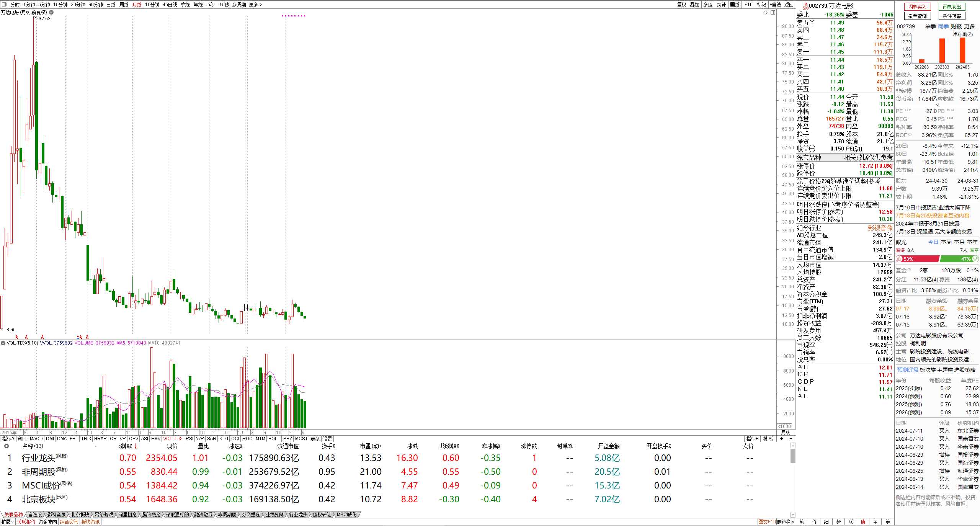Click the red 53% bullish sentiment bar

tap(917, 259)
